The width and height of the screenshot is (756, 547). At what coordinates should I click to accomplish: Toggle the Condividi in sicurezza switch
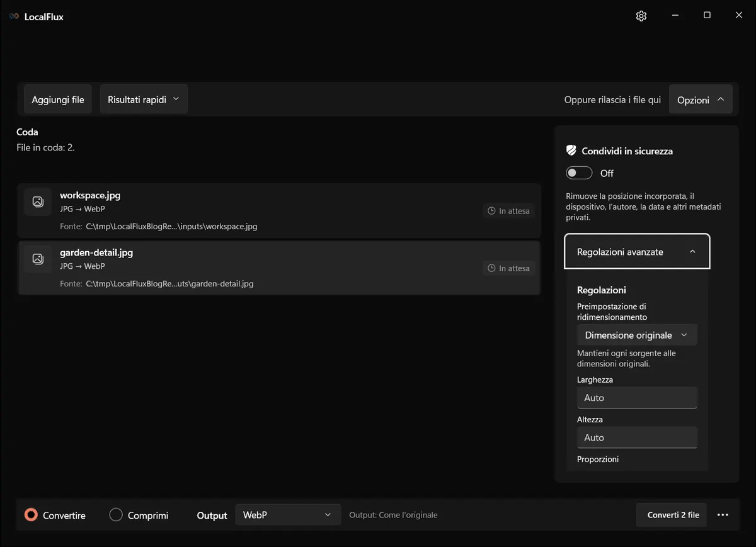[579, 173]
